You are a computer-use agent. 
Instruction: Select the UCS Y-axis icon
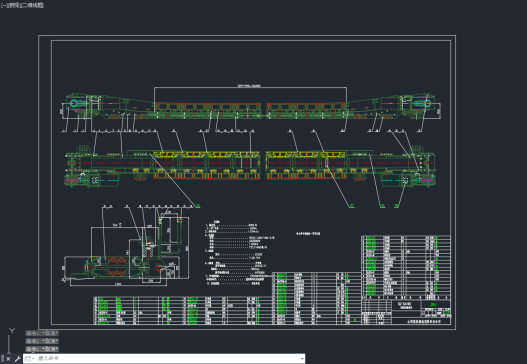pos(12,331)
